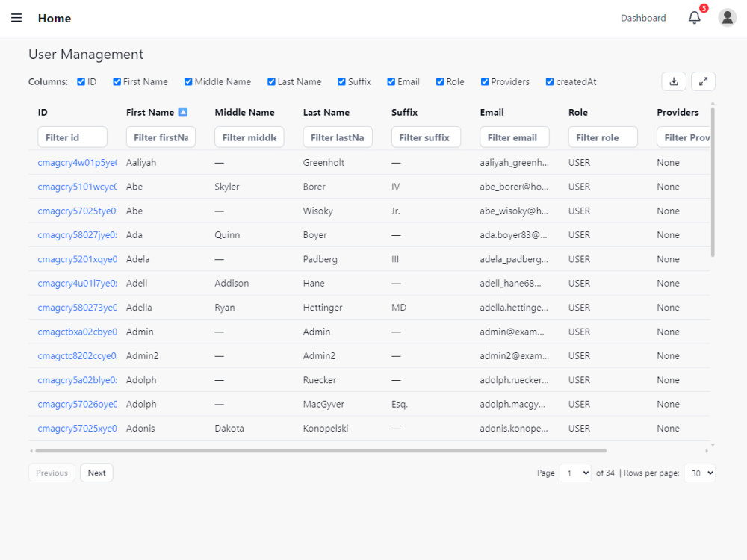
Task: Click the Filter id input
Action: (72, 137)
